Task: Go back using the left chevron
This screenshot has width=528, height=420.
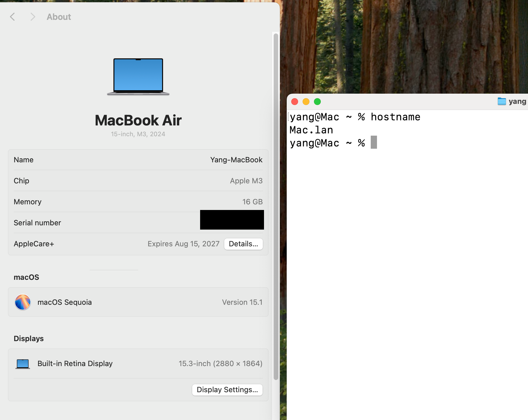Action: 12,17
